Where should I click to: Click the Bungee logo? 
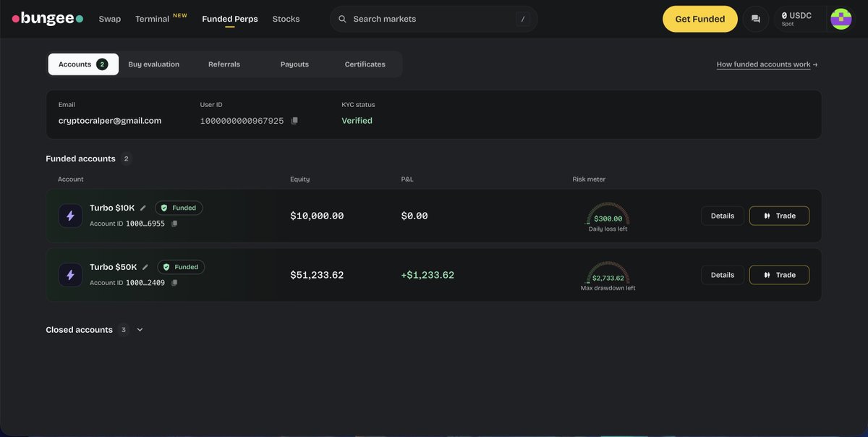48,19
